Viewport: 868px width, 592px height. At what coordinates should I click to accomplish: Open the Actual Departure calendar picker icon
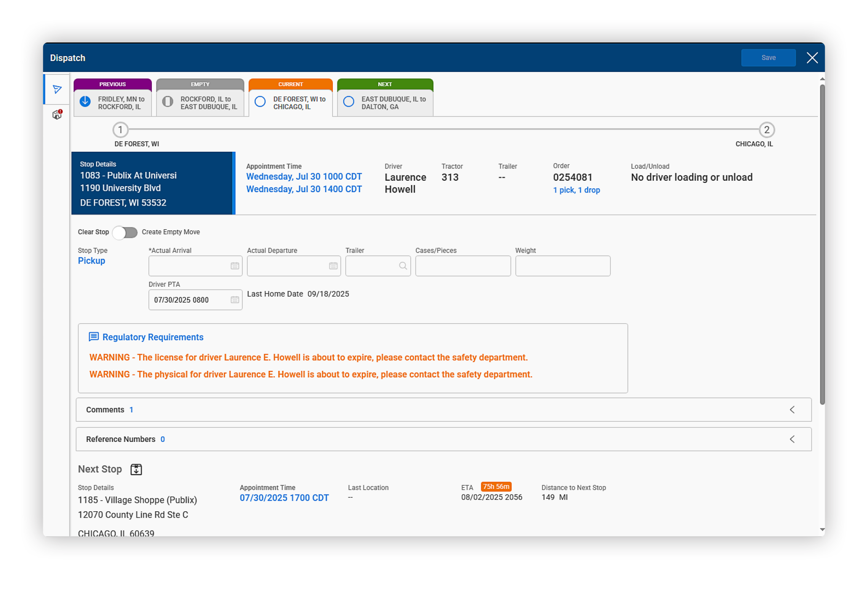coord(333,266)
